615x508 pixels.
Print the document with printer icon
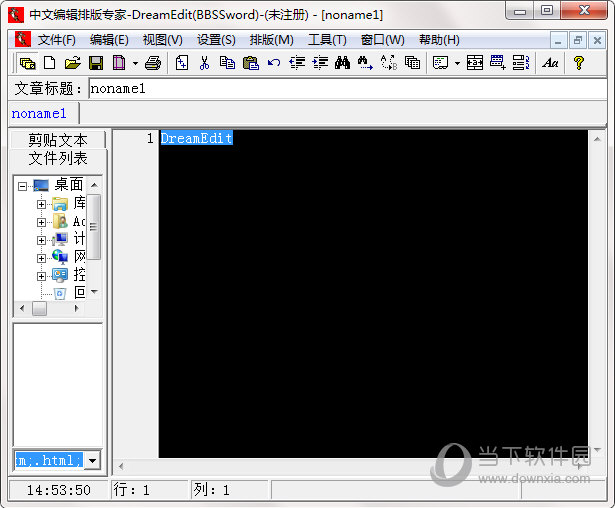click(x=153, y=63)
